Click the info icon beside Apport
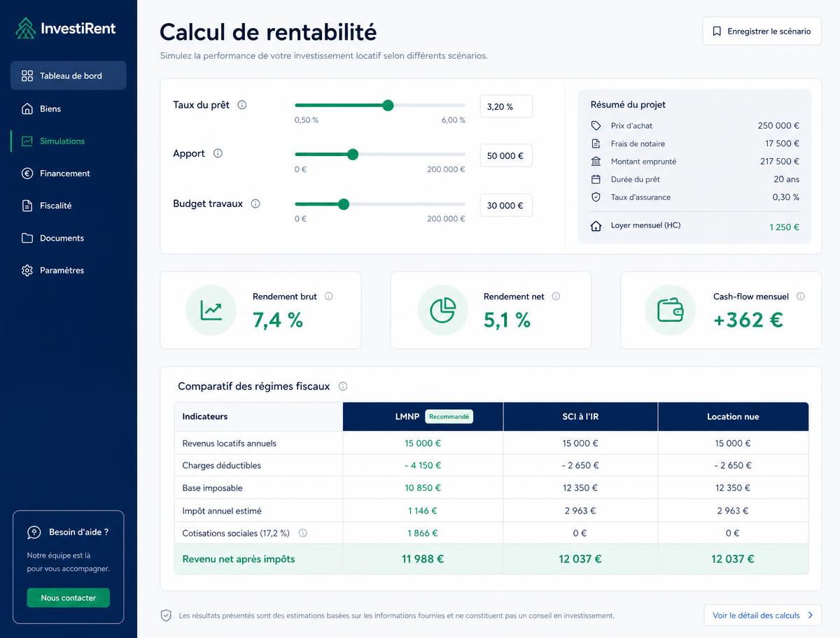The height and width of the screenshot is (638, 840). [x=218, y=153]
